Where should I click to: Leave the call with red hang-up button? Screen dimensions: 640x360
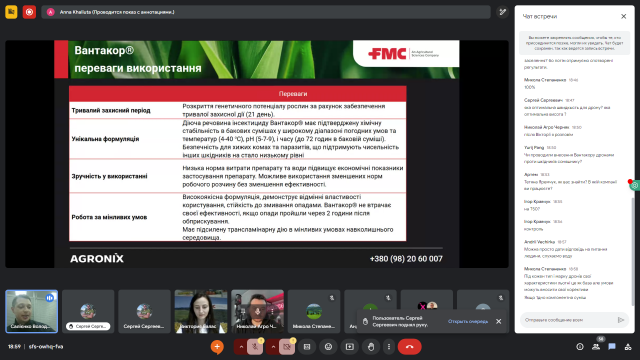(409, 347)
